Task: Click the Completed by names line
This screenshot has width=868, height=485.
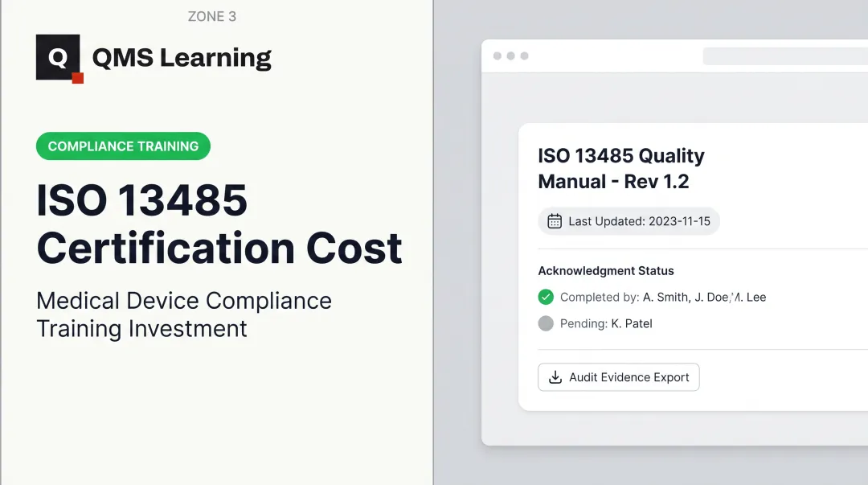Action: click(x=662, y=297)
